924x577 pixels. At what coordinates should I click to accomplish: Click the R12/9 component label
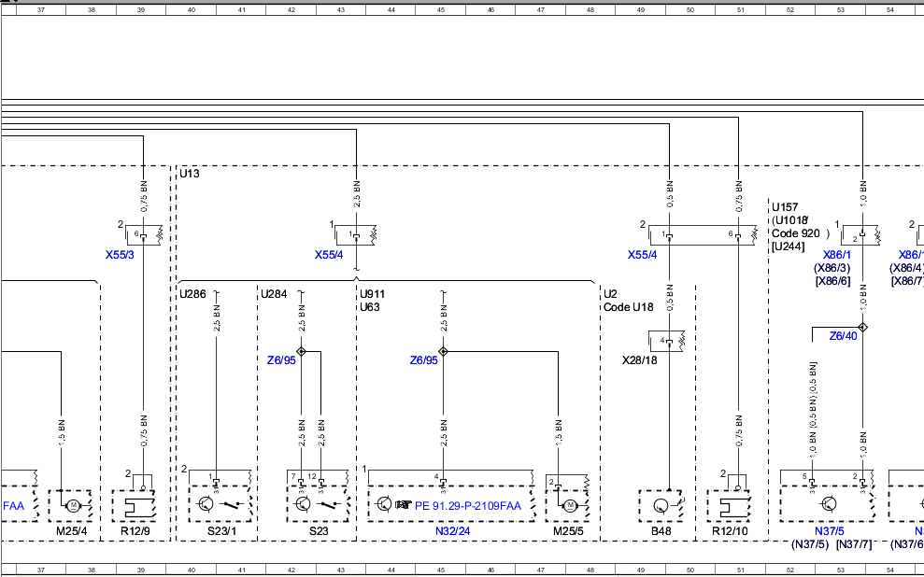coord(135,531)
